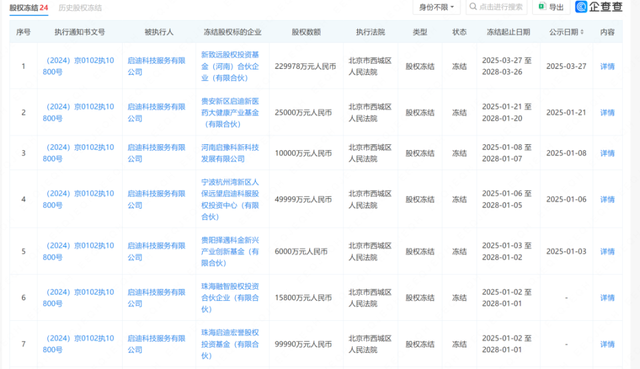Open 河南启豫科新科技发展有限公司 link
640x369 pixels.
(x=230, y=153)
